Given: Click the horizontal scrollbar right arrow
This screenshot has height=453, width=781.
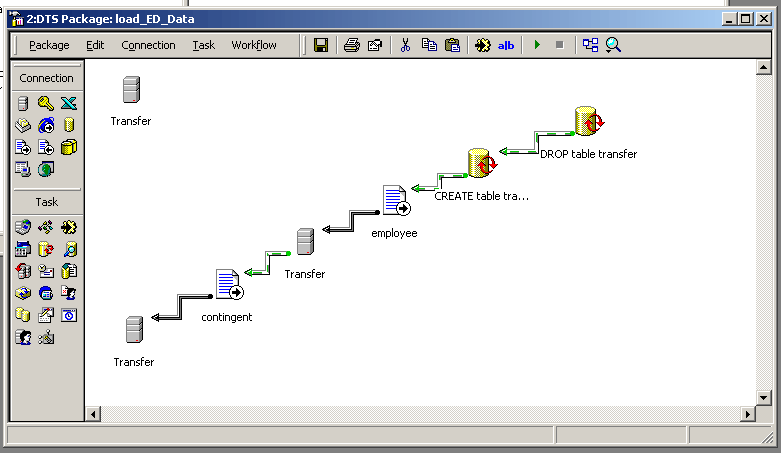Looking at the screenshot, I should pos(748,414).
